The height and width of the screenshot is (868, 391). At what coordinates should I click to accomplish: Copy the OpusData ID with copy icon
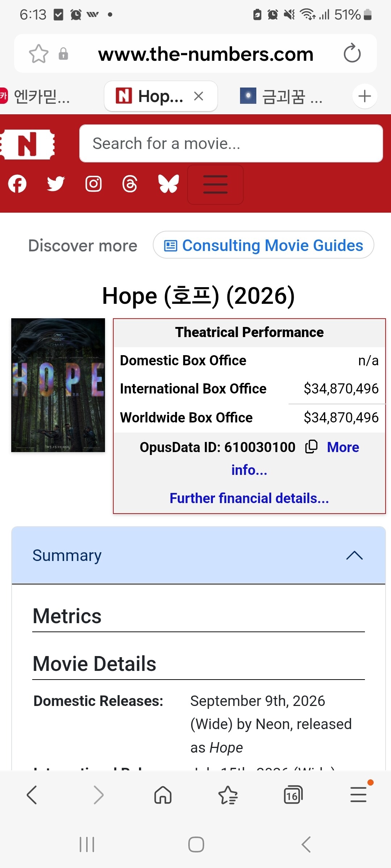coord(311,447)
